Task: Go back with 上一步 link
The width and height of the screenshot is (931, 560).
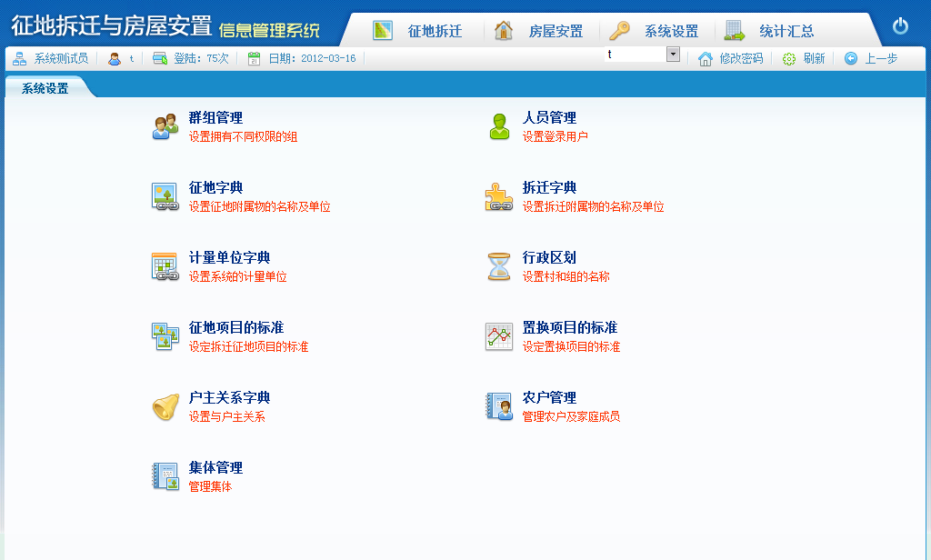Action: (x=881, y=58)
